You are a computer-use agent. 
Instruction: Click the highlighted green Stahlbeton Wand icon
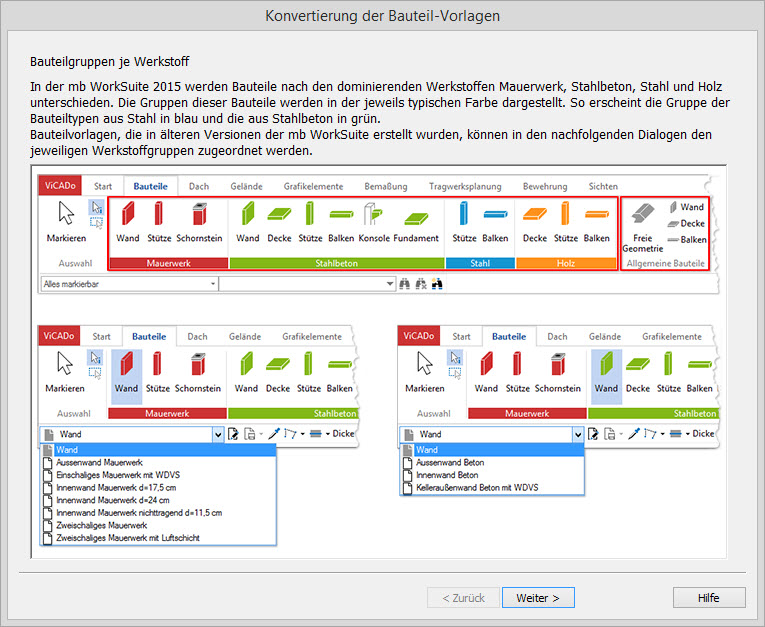pos(606,376)
